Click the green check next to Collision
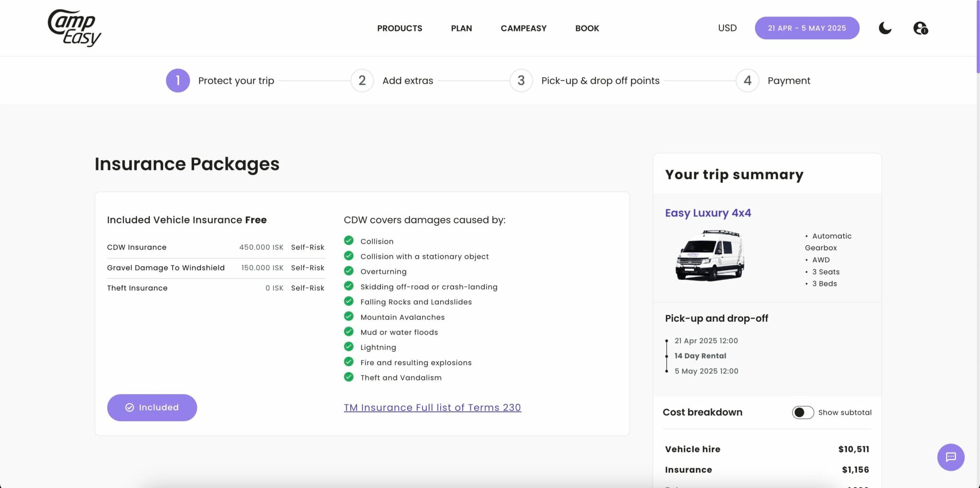Screen dimensions: 980x488 [x=349, y=240]
